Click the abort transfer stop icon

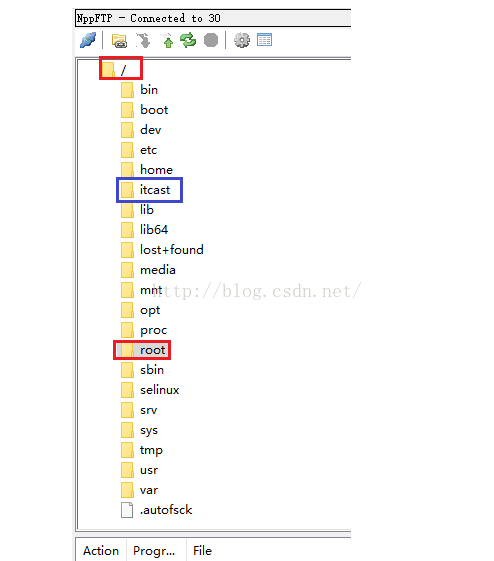pos(211,40)
